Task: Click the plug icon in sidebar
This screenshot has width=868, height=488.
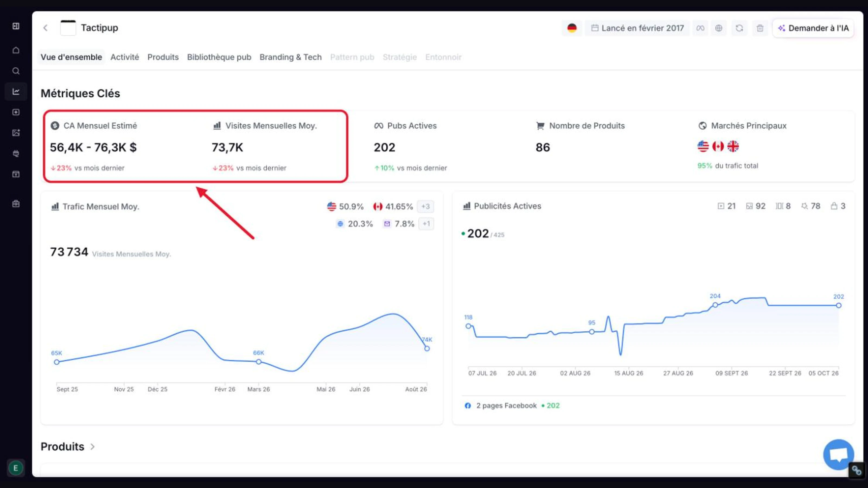Action: click(16, 153)
